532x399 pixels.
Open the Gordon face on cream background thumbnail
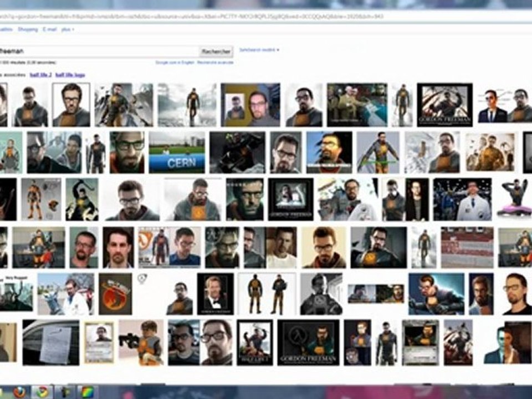coord(324,247)
